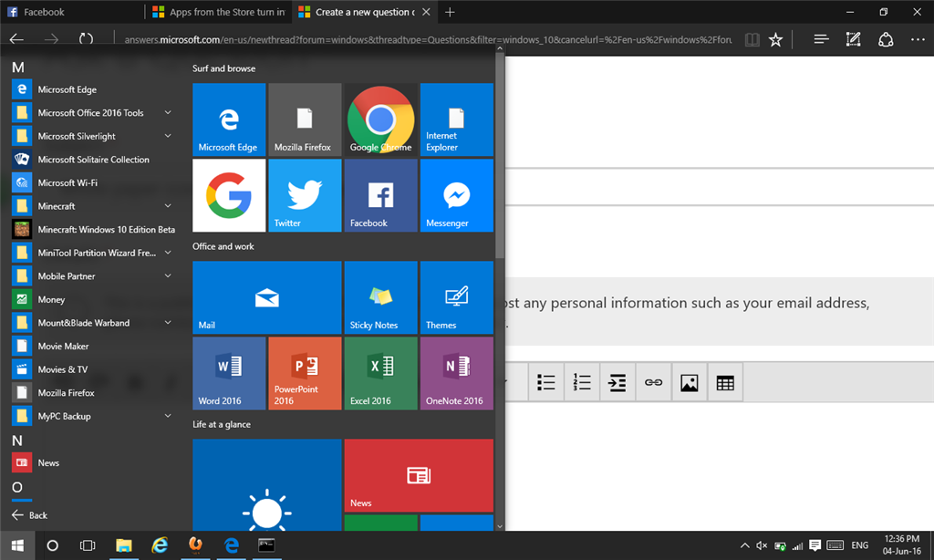Open reading view in Edge
Image resolution: width=934 pixels, height=560 pixels.
tap(752, 39)
